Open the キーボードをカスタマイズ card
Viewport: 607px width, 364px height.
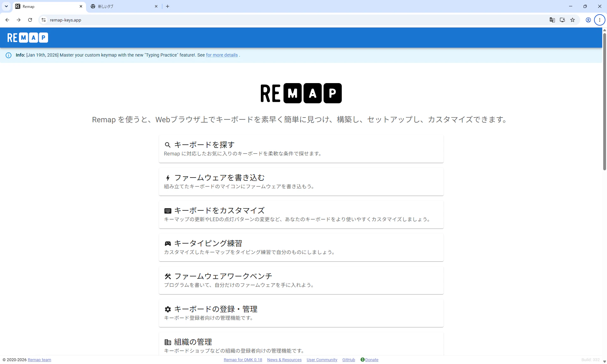tap(301, 215)
